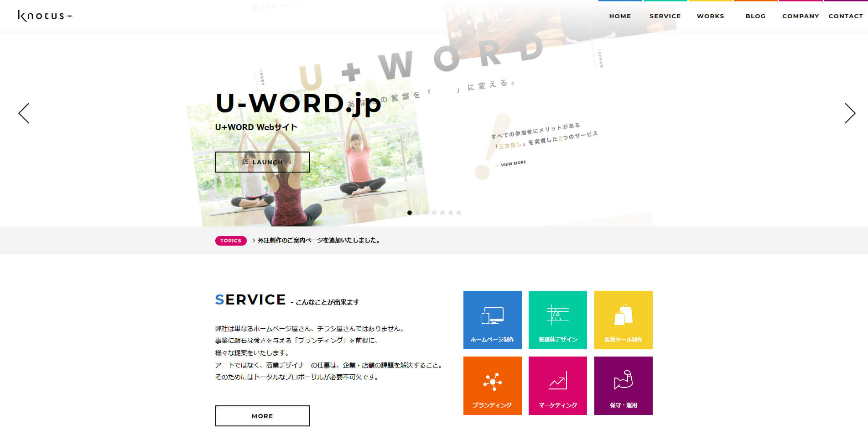Open the orange ブランディング tile
Screen dimensions: 868x441
[x=493, y=386]
